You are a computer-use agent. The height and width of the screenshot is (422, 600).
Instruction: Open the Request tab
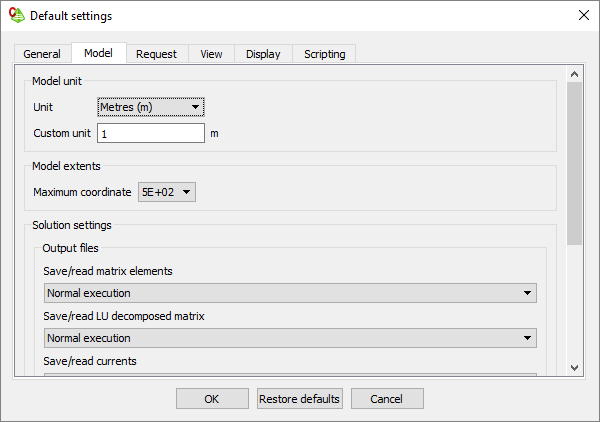coord(156,54)
